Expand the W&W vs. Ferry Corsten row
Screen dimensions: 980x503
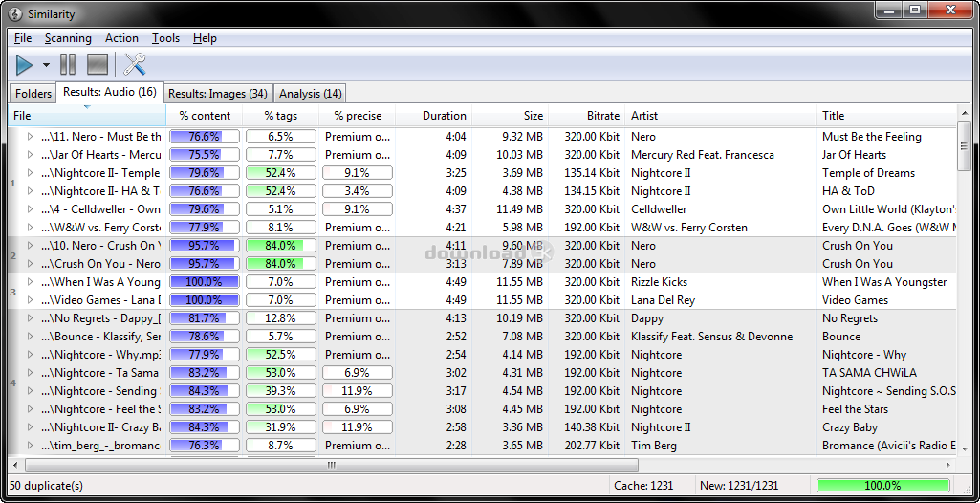[x=30, y=227]
